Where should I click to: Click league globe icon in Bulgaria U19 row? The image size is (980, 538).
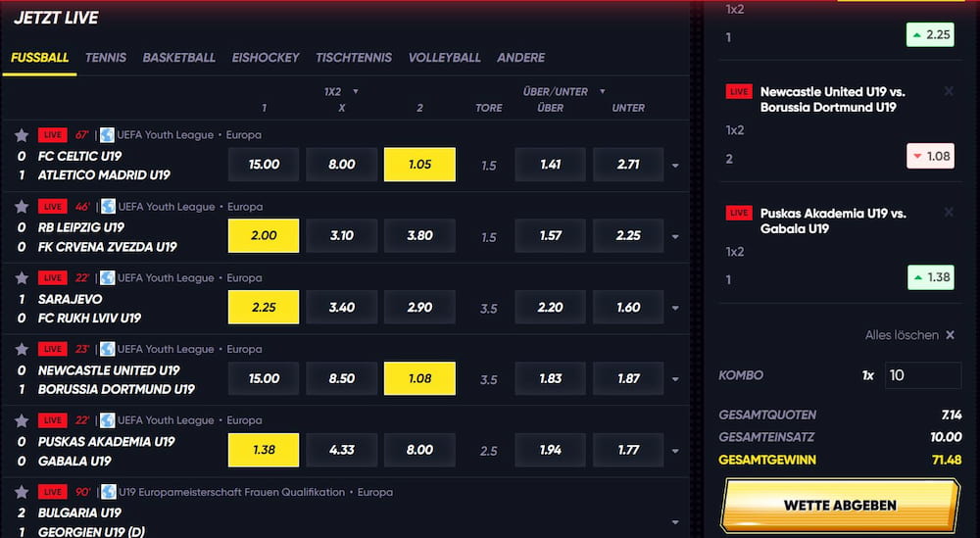tap(109, 492)
